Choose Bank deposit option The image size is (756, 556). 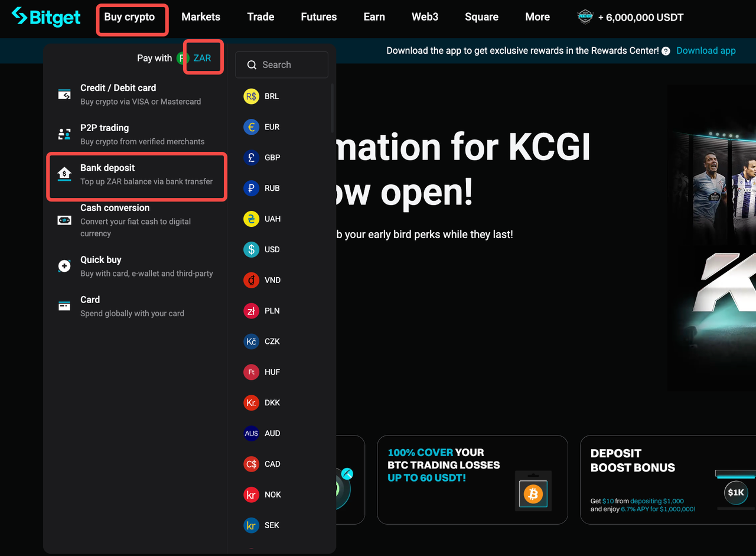(136, 175)
